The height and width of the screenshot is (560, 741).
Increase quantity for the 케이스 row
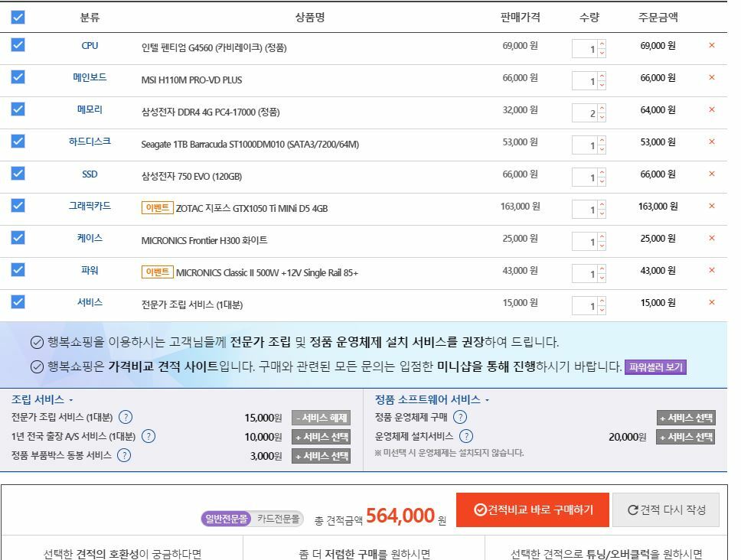point(602,237)
